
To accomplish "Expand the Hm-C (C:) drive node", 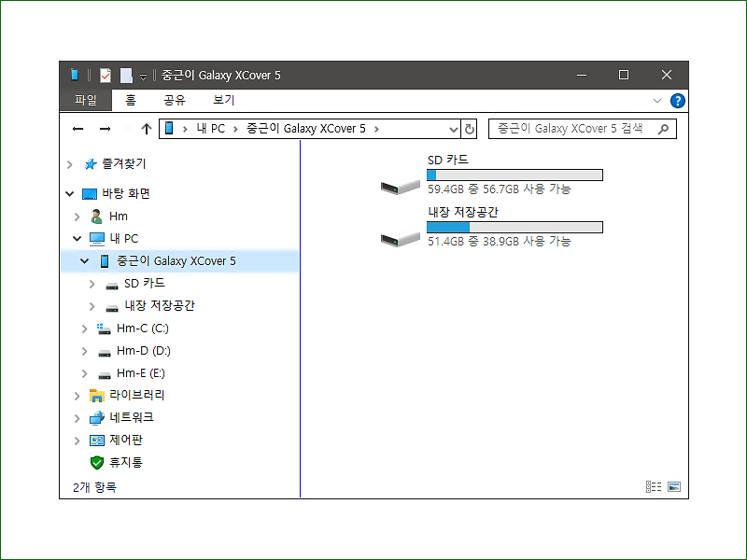I will click(84, 329).
